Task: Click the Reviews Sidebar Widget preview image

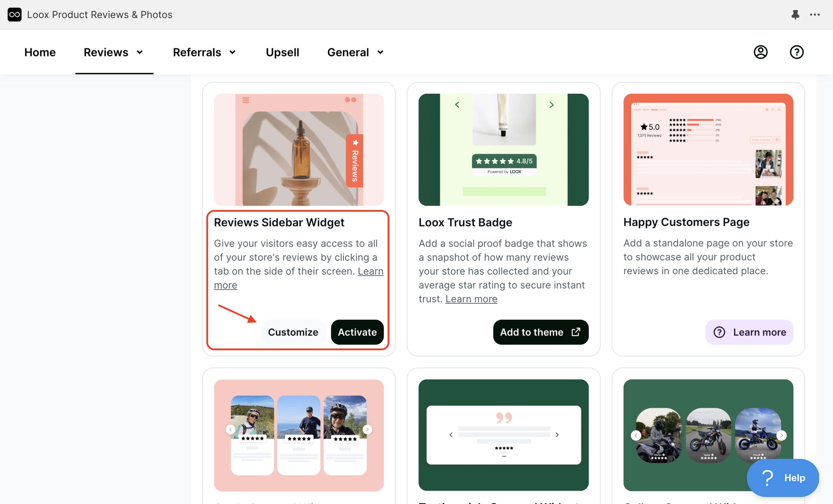Action: point(299,149)
